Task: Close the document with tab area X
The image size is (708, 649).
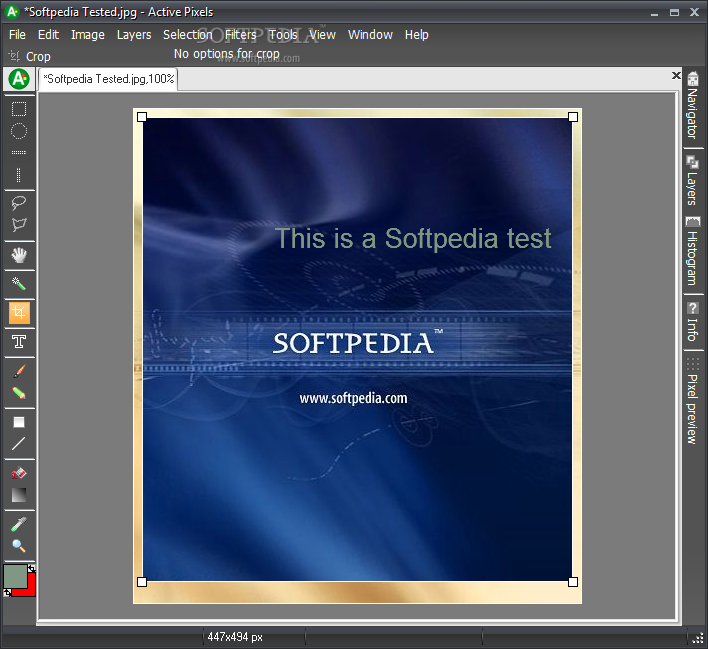Action: point(676,75)
